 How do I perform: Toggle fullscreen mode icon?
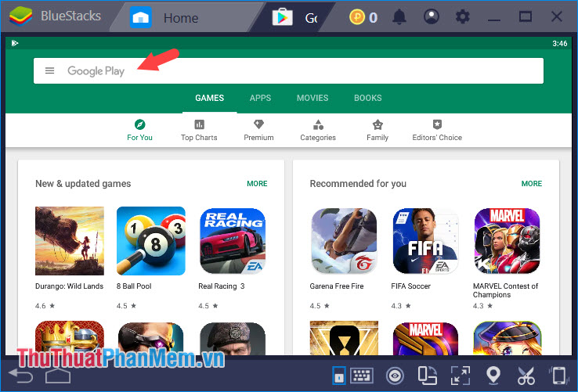click(461, 376)
